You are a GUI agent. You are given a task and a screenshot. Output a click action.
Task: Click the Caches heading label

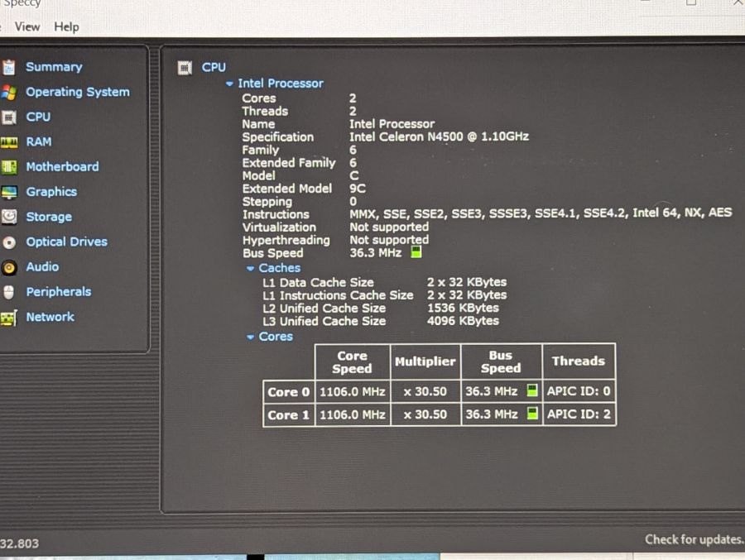click(x=280, y=268)
